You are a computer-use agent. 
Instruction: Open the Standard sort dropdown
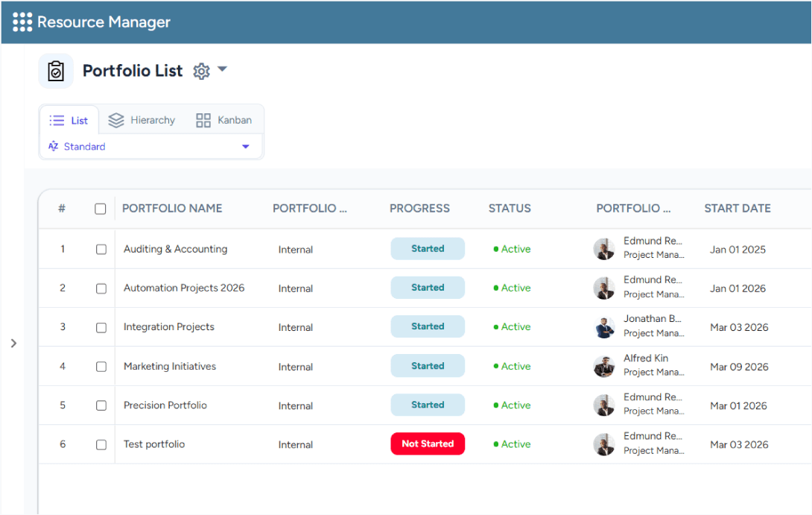pos(150,147)
